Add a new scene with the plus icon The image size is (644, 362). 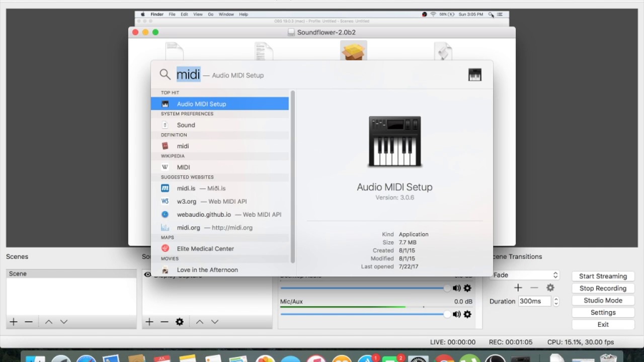(x=14, y=322)
